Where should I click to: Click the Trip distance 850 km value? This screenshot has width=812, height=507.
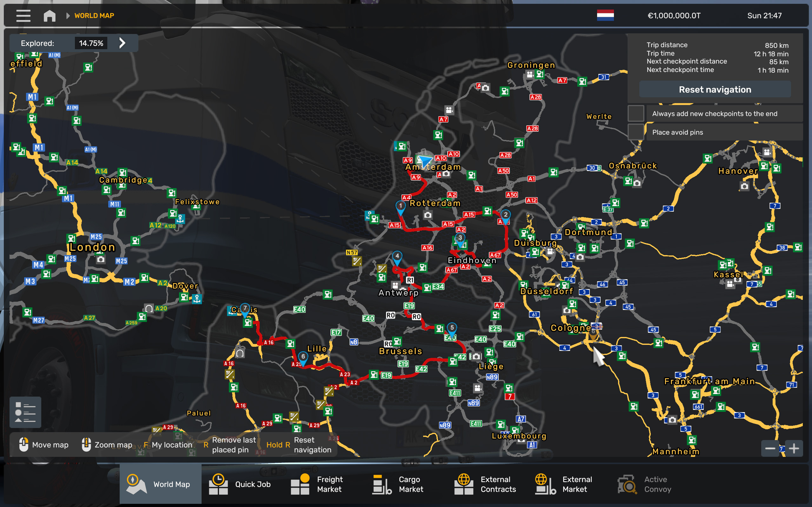[776, 45]
